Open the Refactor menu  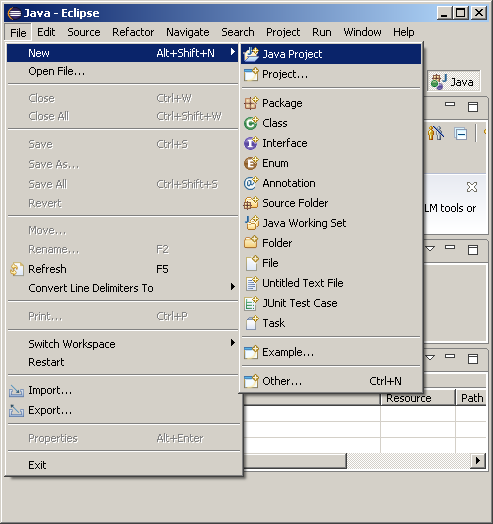pyautogui.click(x=133, y=32)
